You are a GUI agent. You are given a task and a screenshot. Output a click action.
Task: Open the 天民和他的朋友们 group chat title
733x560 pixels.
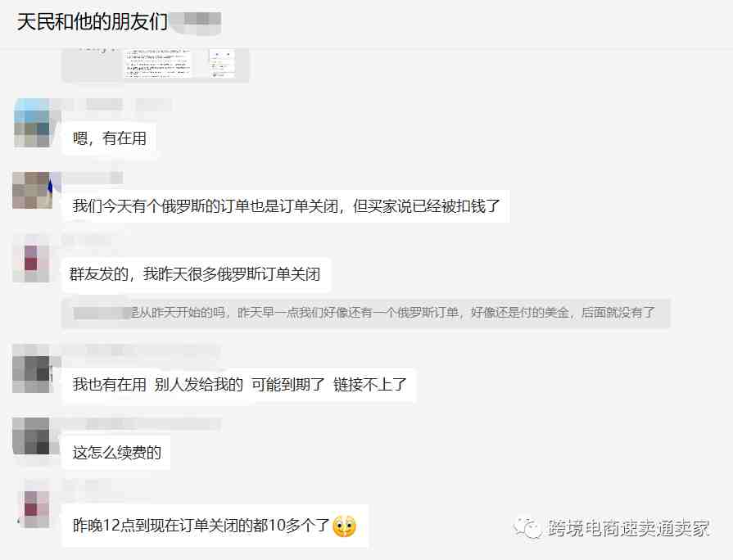click(x=92, y=21)
